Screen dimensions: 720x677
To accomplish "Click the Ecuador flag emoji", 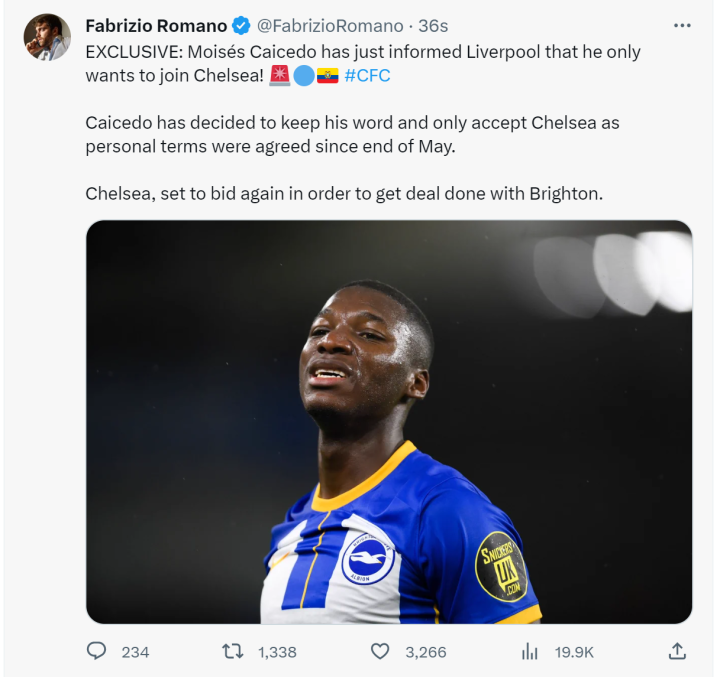I will (327, 75).
